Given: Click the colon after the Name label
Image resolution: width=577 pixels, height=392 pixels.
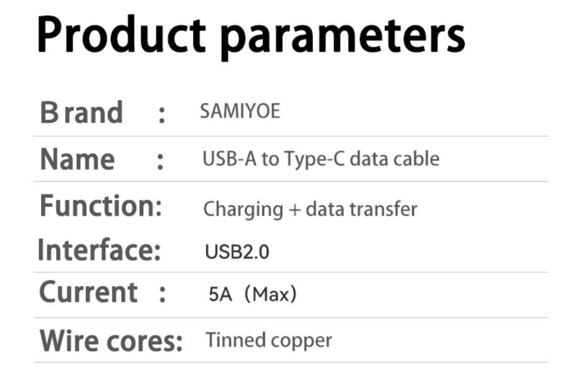Looking at the screenshot, I should coord(160,160).
